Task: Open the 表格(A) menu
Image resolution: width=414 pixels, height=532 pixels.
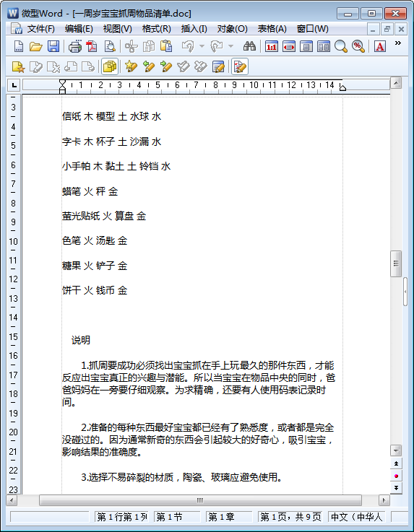Action: click(x=272, y=29)
